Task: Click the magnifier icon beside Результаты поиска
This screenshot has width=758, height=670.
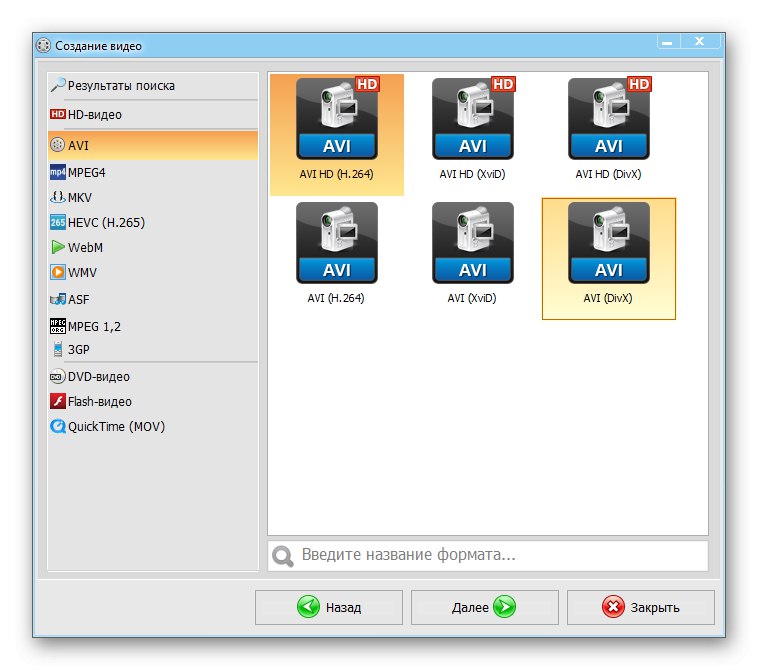Action: pyautogui.click(x=58, y=85)
